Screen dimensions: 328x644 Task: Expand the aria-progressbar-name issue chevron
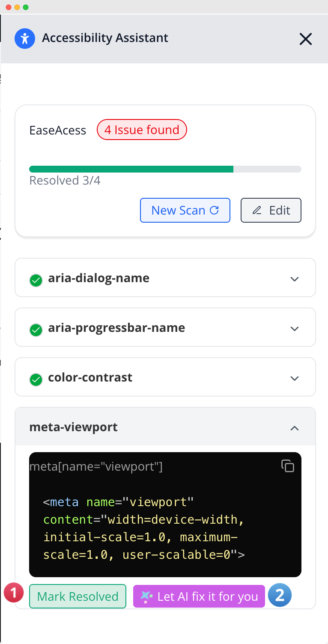pyautogui.click(x=294, y=329)
